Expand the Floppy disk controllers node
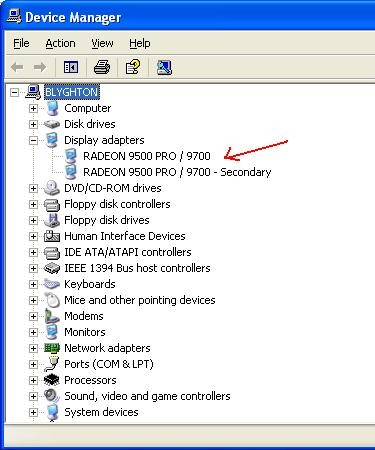The width and height of the screenshot is (375, 450). tap(33, 204)
